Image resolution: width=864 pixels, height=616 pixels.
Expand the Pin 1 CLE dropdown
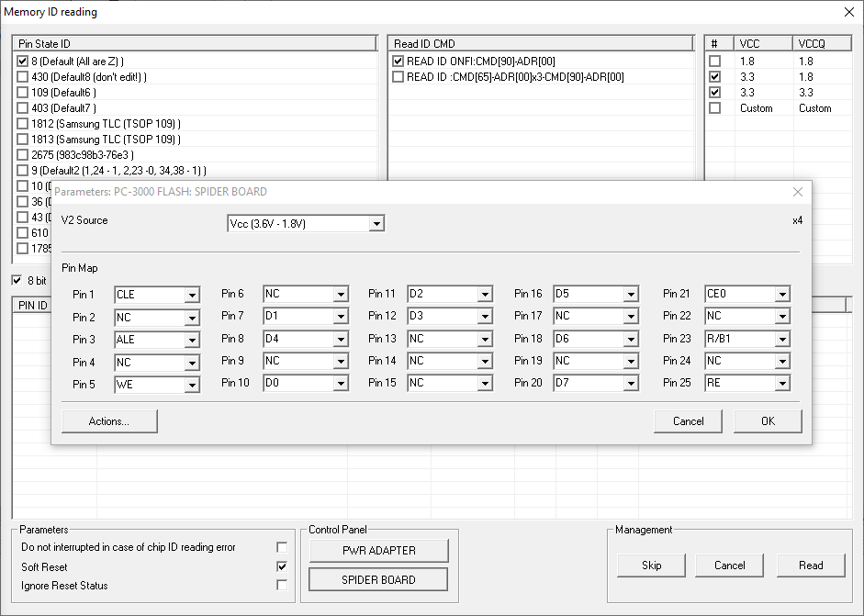pyautogui.click(x=191, y=295)
